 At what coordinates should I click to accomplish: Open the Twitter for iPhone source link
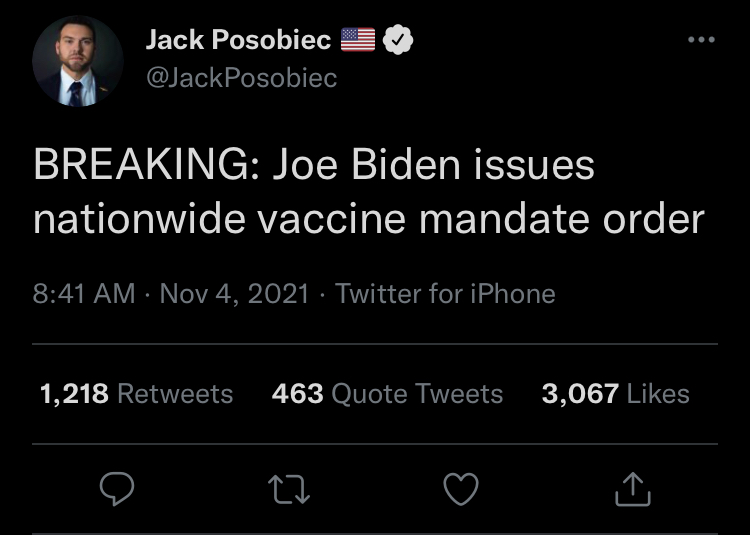445,294
